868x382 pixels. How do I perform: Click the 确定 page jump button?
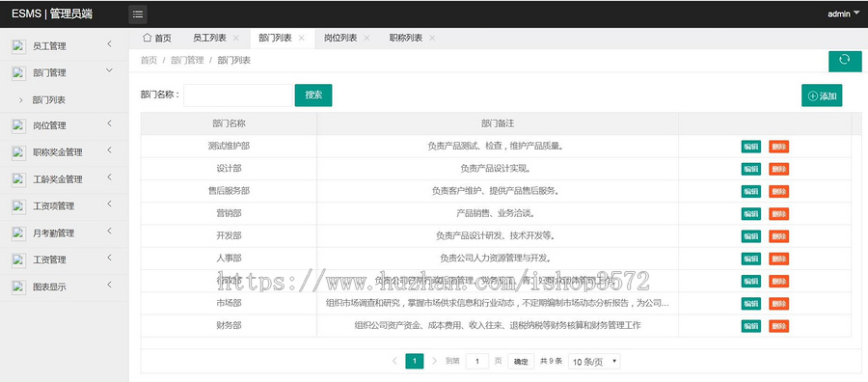click(x=521, y=362)
